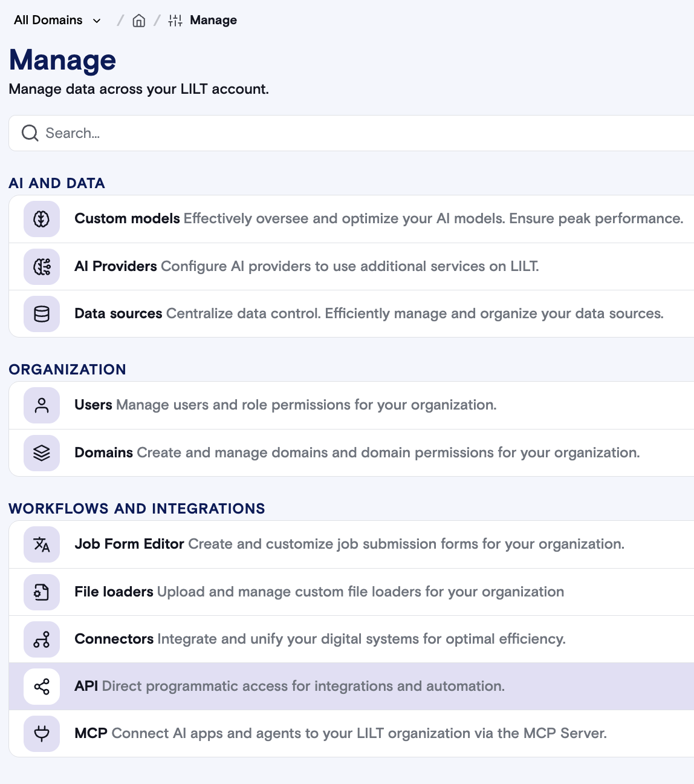The image size is (694, 784).
Task: Select Manage in the breadcrumb
Action: coord(213,20)
